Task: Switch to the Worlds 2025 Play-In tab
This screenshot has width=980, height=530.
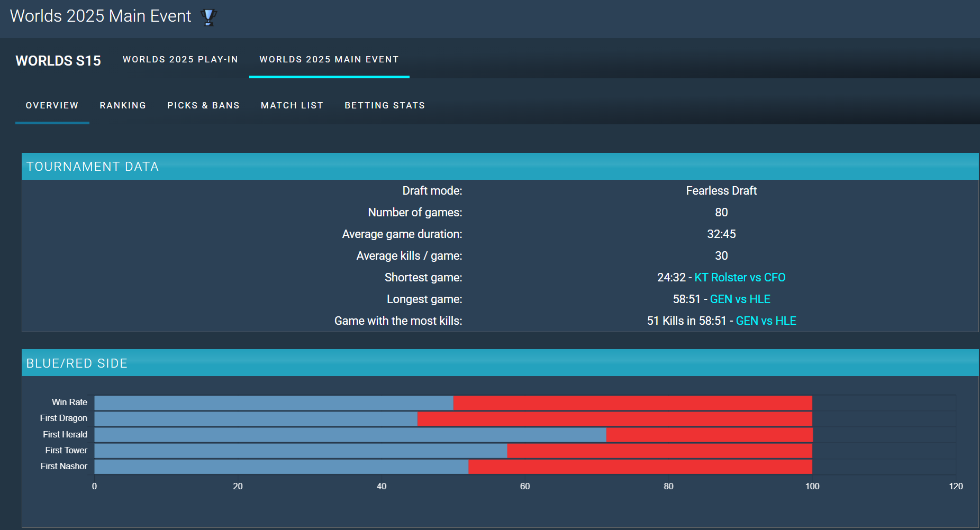Action: pos(180,60)
